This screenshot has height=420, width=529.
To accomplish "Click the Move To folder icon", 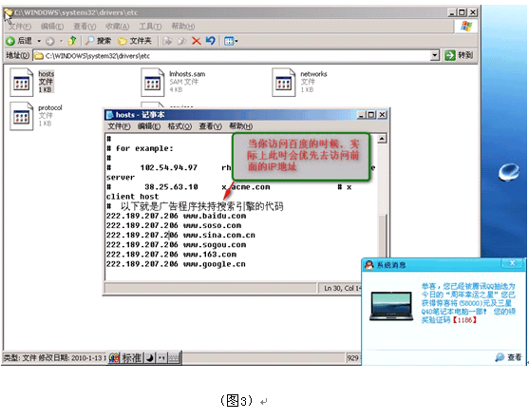I will 167,41.
